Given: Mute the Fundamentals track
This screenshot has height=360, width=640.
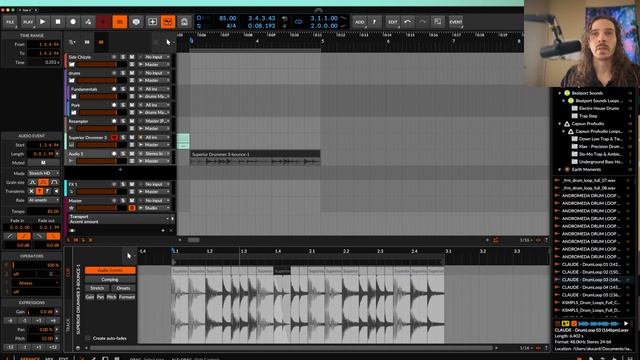Looking at the screenshot, I should (132, 89).
